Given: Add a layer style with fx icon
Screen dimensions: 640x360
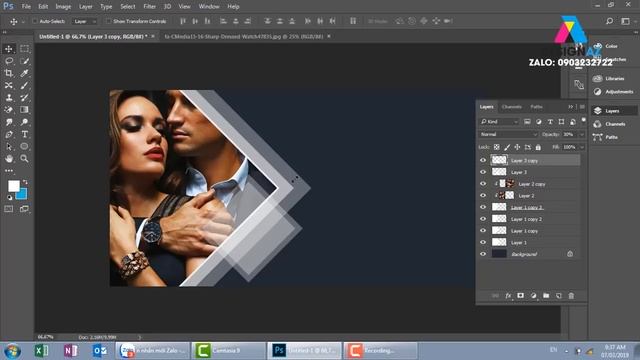Looking at the screenshot, I should pyautogui.click(x=508, y=296).
